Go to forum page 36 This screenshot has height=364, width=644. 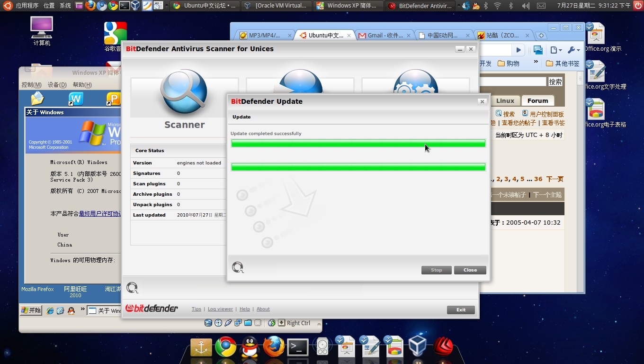point(538,179)
